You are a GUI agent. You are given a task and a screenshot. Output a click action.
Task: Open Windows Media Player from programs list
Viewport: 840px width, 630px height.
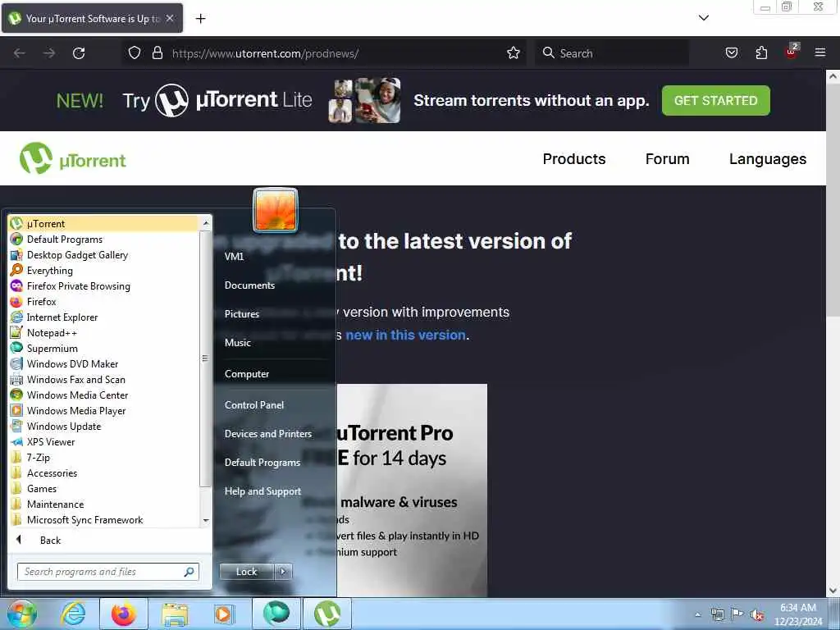pos(104,410)
